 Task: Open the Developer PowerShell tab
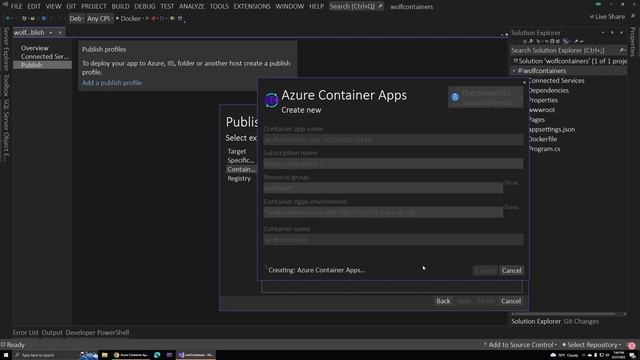pyautogui.click(x=97, y=333)
